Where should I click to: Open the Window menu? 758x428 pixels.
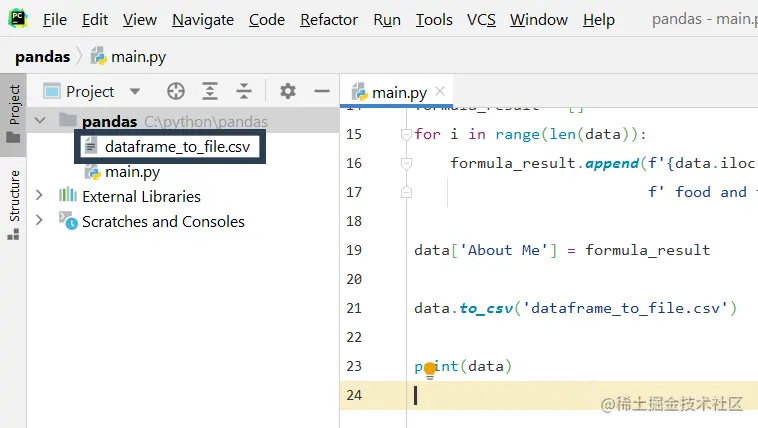pos(539,20)
